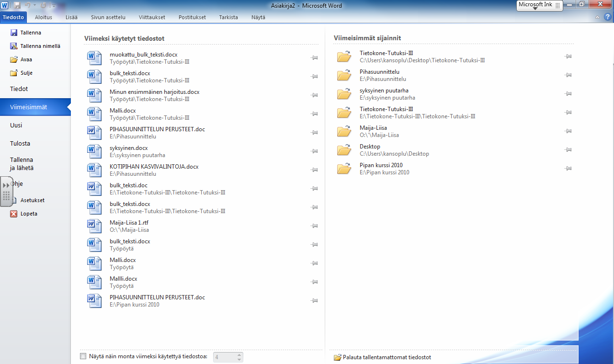Pin Minun ensimmäinen harjoitus.docx to the list
The height and width of the screenshot is (364, 614).
(x=314, y=95)
